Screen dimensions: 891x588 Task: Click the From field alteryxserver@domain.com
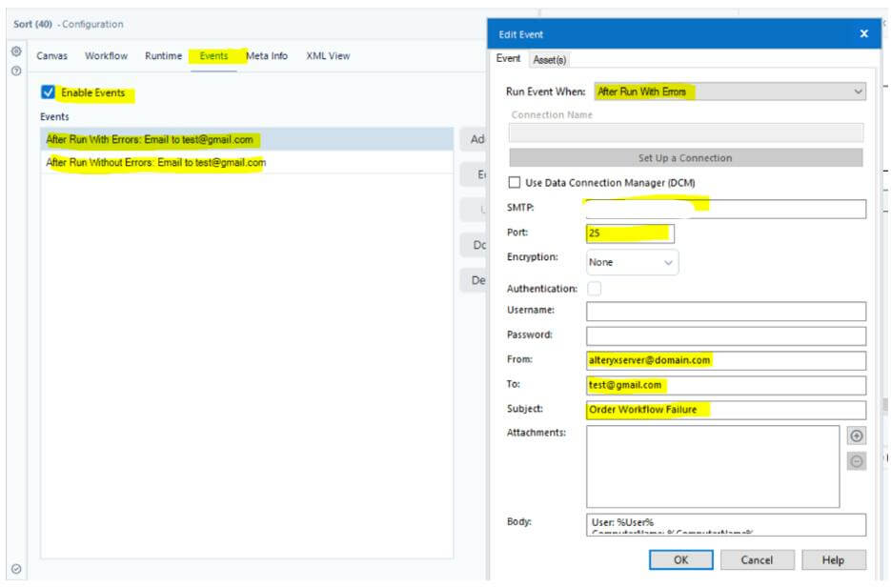pos(725,360)
